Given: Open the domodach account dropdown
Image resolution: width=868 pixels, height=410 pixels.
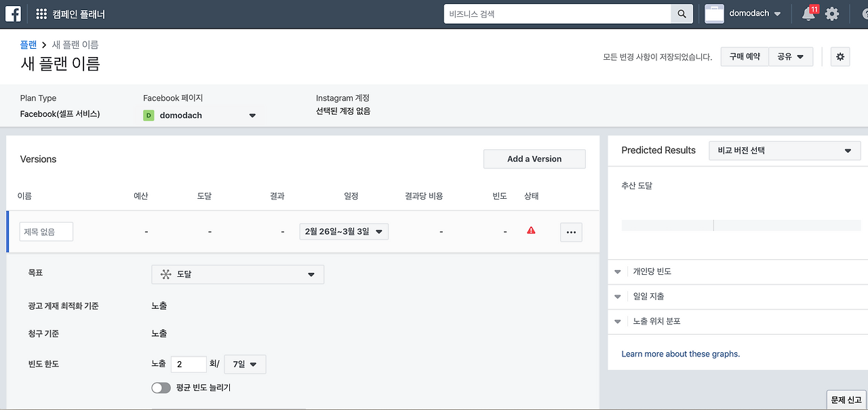Looking at the screenshot, I should (x=755, y=14).
